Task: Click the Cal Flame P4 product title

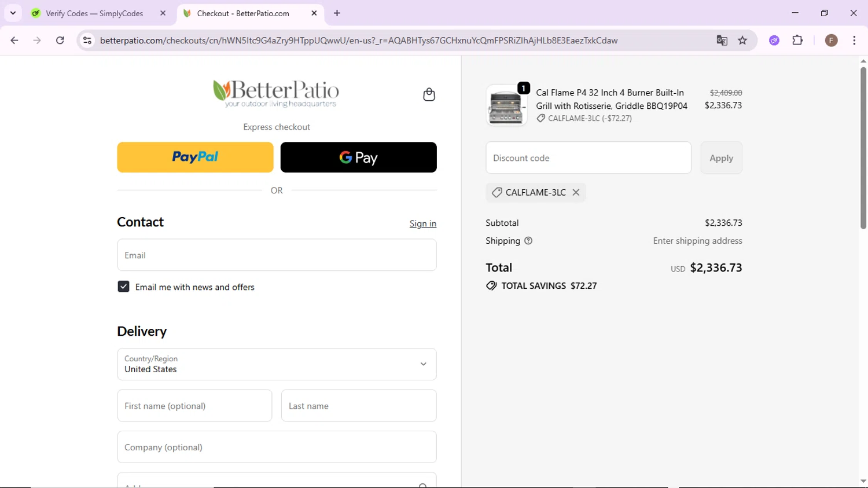Action: point(612,99)
